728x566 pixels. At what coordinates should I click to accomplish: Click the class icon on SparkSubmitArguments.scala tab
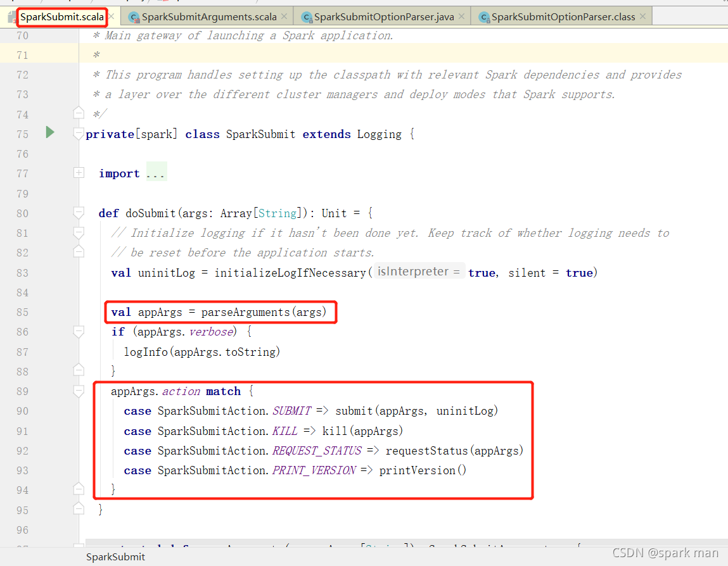pyautogui.click(x=134, y=18)
